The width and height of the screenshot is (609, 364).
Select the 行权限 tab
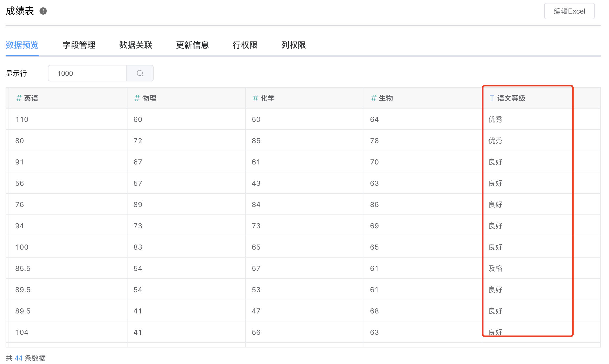245,45
